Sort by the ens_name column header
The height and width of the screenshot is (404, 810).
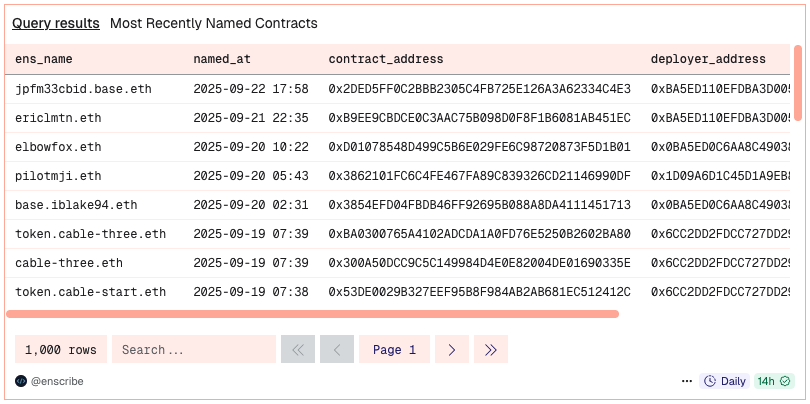click(x=44, y=59)
